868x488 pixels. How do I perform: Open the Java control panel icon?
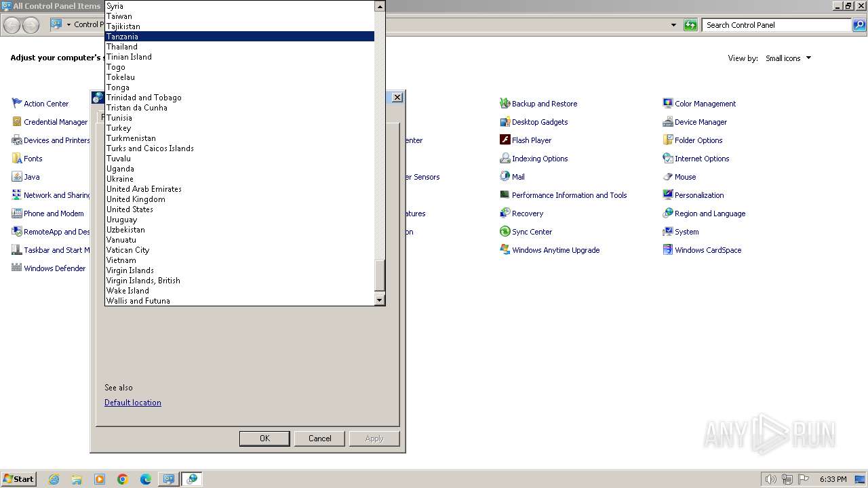click(17, 177)
